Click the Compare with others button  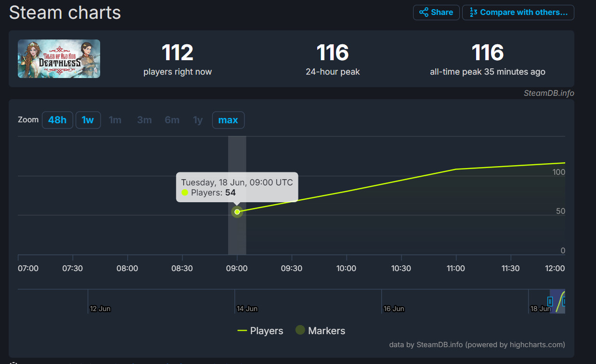click(518, 12)
